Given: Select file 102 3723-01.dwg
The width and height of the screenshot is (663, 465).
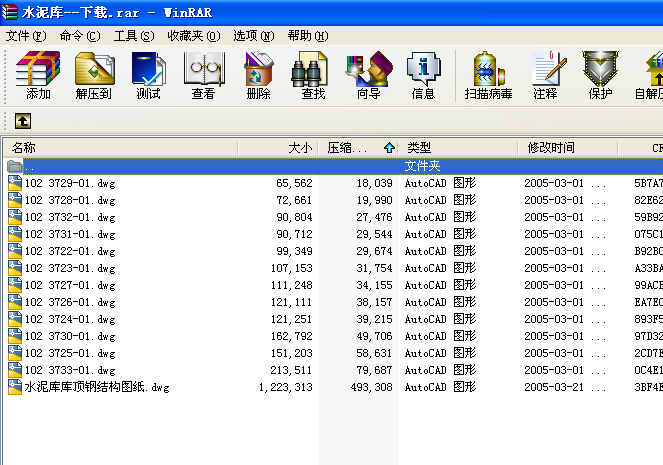Looking at the screenshot, I should click(x=70, y=268).
